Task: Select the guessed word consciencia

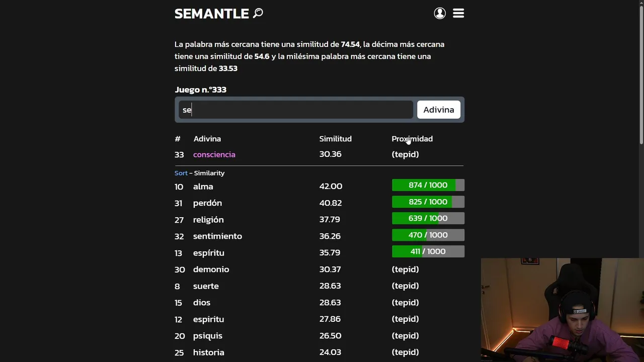Action: pos(214,154)
